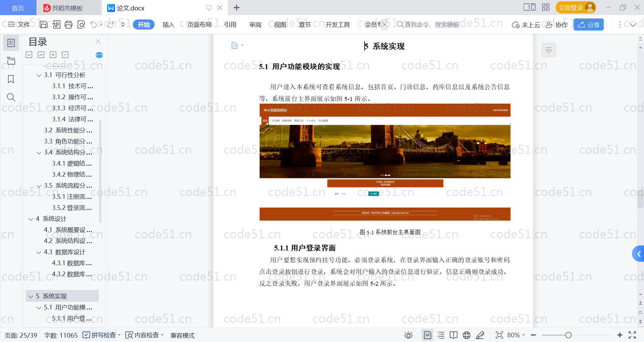Open the 开发工具 tab
The height and width of the screenshot is (342, 644).
(337, 24)
